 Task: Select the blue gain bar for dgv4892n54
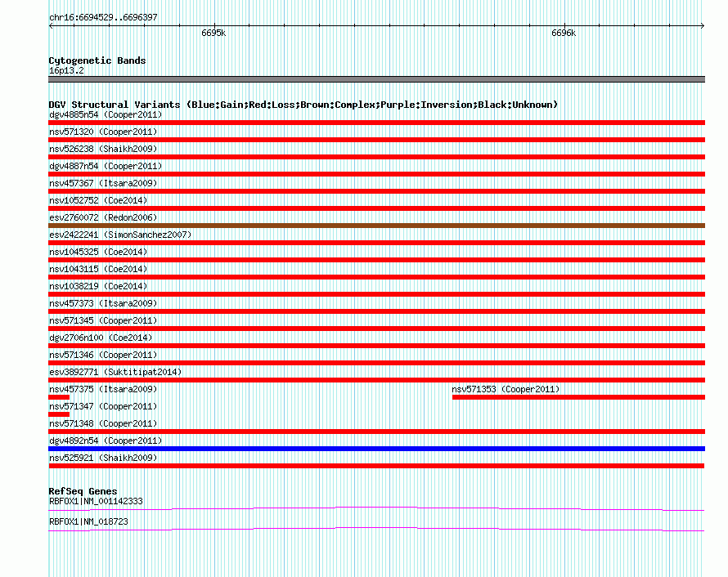click(x=376, y=449)
